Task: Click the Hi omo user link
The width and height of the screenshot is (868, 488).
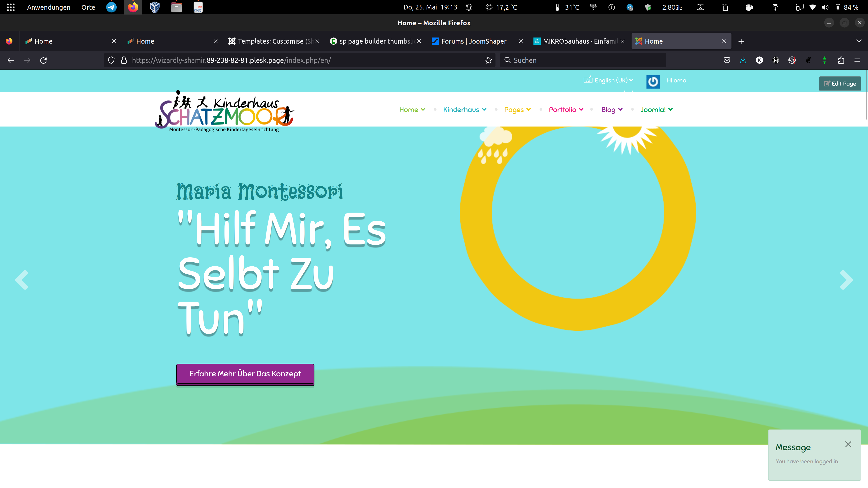Action: [x=676, y=80]
